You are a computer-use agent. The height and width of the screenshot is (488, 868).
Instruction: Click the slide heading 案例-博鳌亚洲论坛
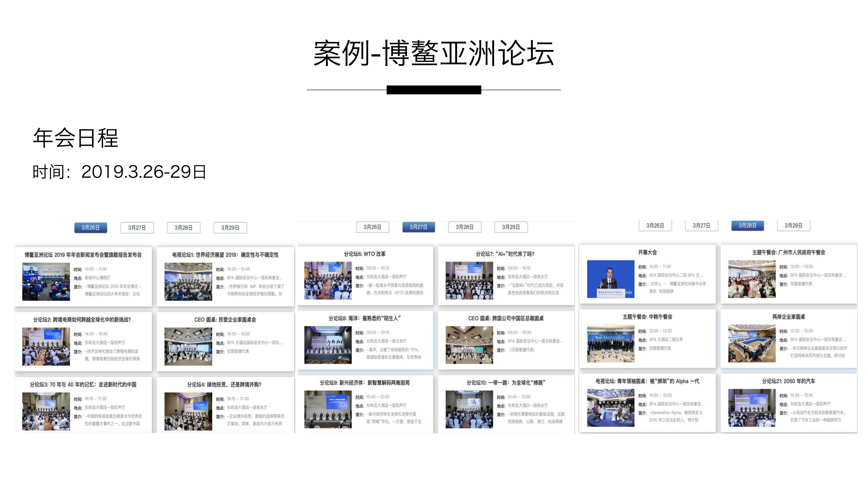434,53
